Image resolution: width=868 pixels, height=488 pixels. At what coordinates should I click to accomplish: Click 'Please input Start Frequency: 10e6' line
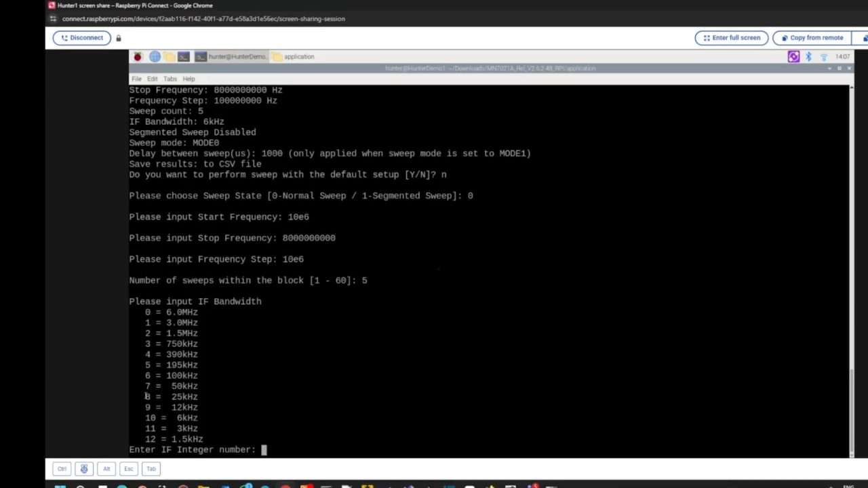point(219,217)
